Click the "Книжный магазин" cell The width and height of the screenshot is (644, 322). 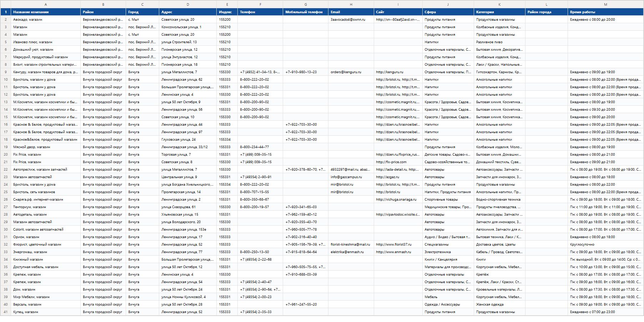[x=46, y=260]
